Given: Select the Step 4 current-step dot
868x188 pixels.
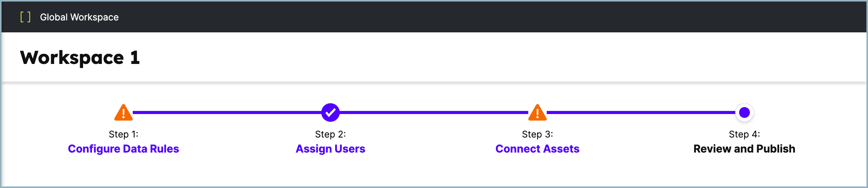Looking at the screenshot, I should (x=744, y=112).
